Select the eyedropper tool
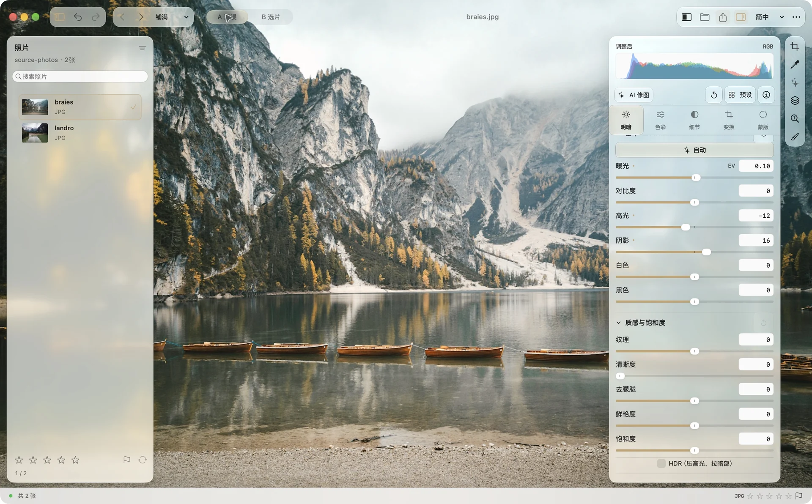Viewport: 812px width, 504px height. (795, 65)
